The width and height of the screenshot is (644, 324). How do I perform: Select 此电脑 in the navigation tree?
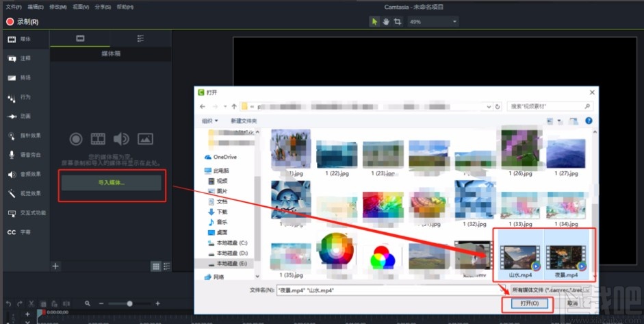pos(217,171)
